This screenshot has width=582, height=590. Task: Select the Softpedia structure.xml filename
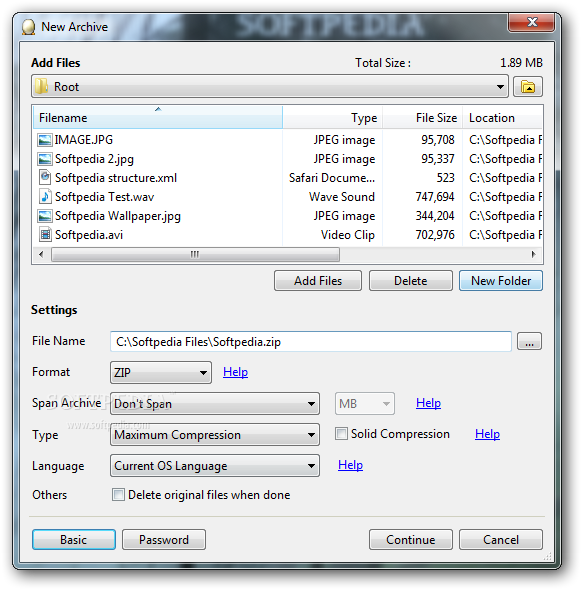pyautogui.click(x=116, y=178)
